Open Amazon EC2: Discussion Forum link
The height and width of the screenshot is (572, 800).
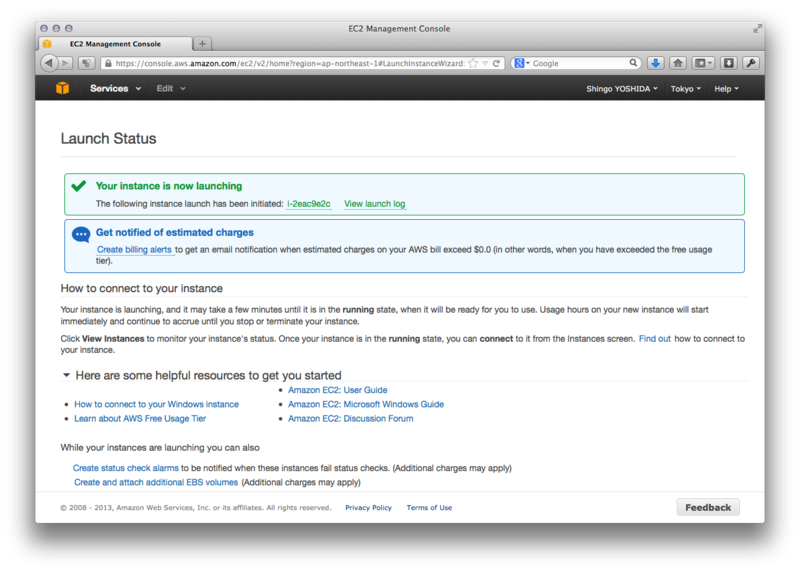[351, 418]
